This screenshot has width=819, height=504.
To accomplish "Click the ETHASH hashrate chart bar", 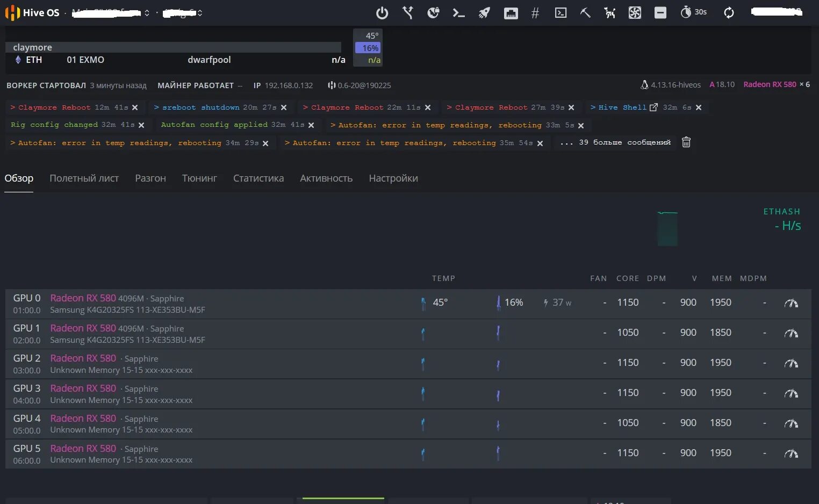I will point(667,229).
